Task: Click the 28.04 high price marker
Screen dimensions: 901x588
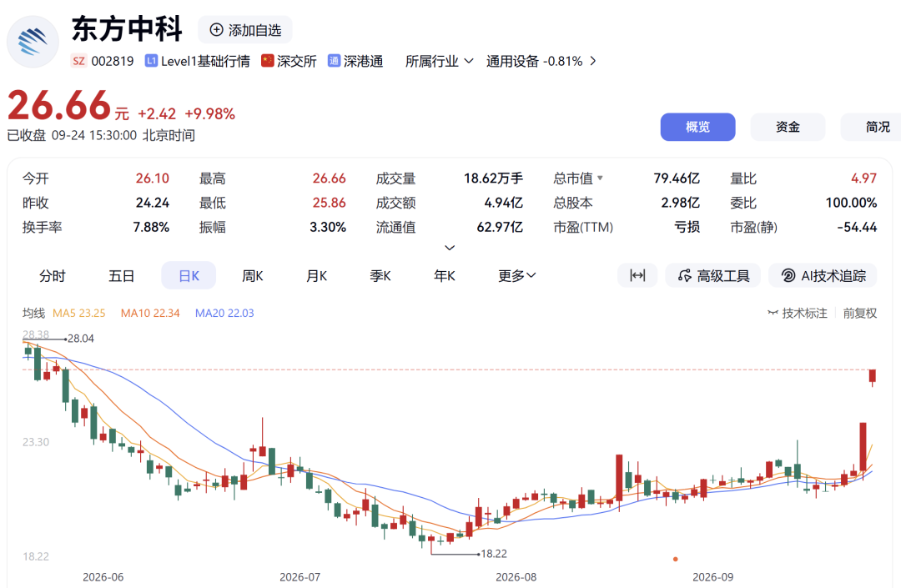Action: coord(80,339)
